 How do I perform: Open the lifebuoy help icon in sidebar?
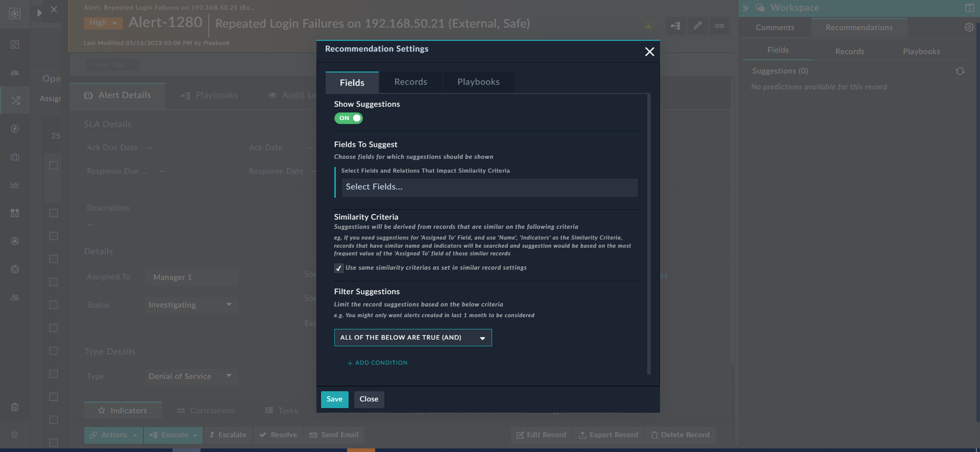pyautogui.click(x=15, y=269)
